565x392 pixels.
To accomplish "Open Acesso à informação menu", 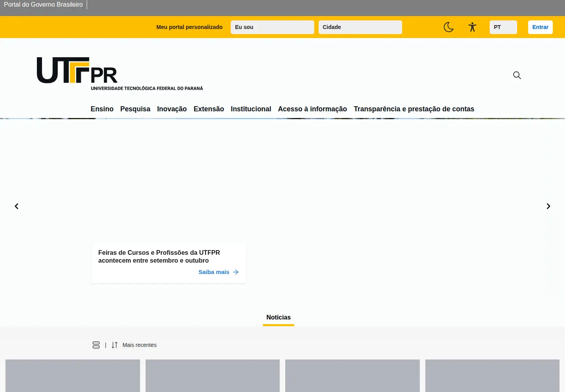I will tap(312, 109).
